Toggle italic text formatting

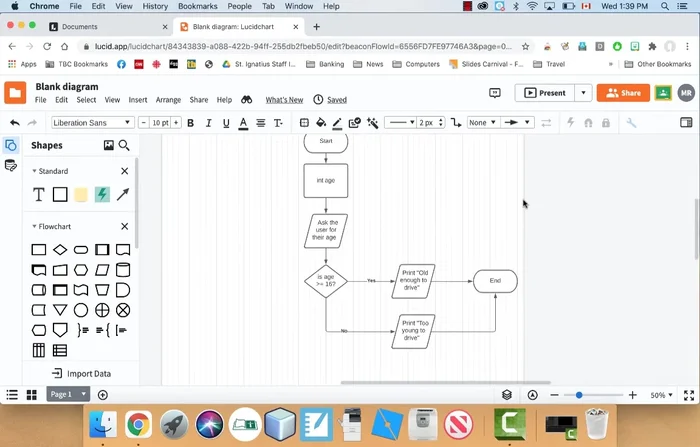click(208, 123)
